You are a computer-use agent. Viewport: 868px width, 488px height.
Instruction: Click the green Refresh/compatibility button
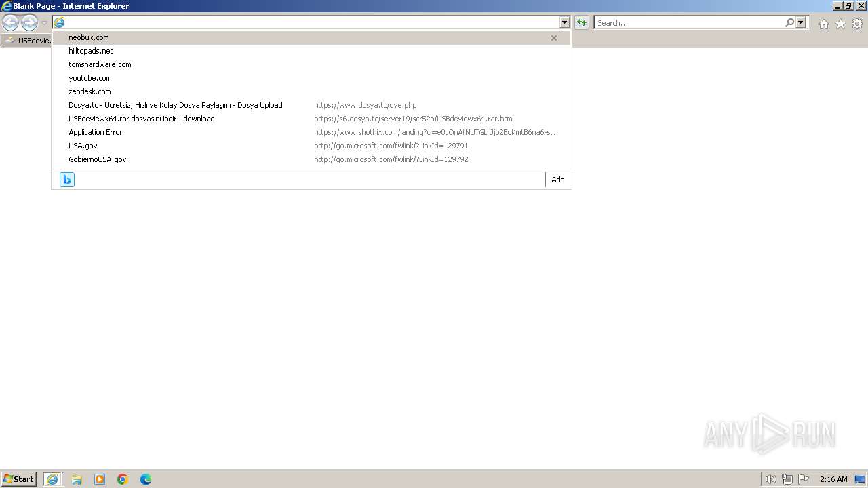coord(581,23)
